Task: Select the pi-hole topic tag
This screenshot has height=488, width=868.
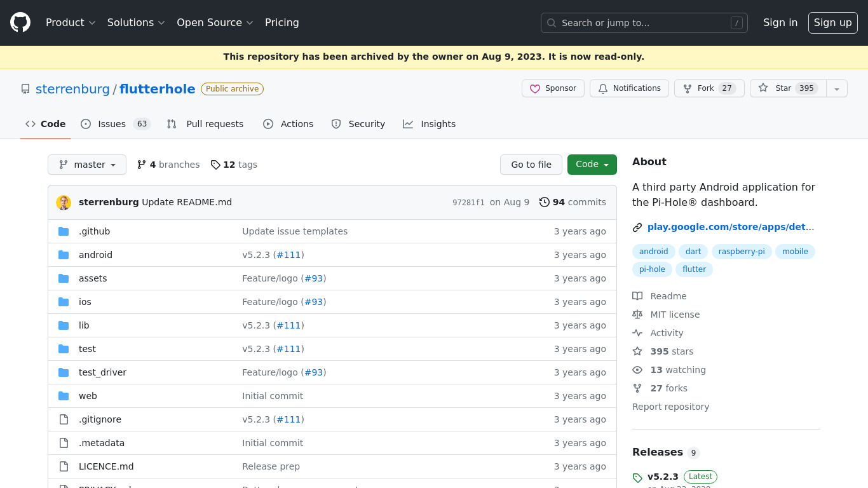Action: (x=652, y=269)
